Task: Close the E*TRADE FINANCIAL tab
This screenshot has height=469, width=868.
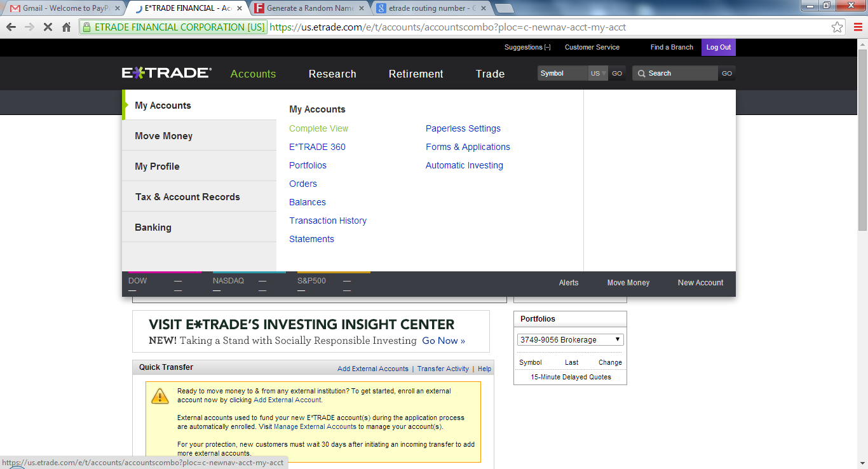Action: pos(240,8)
